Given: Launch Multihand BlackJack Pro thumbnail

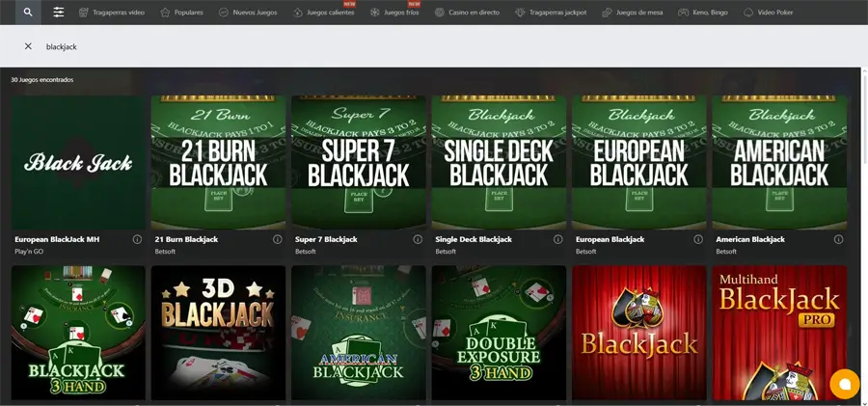Looking at the screenshot, I should point(779,333).
